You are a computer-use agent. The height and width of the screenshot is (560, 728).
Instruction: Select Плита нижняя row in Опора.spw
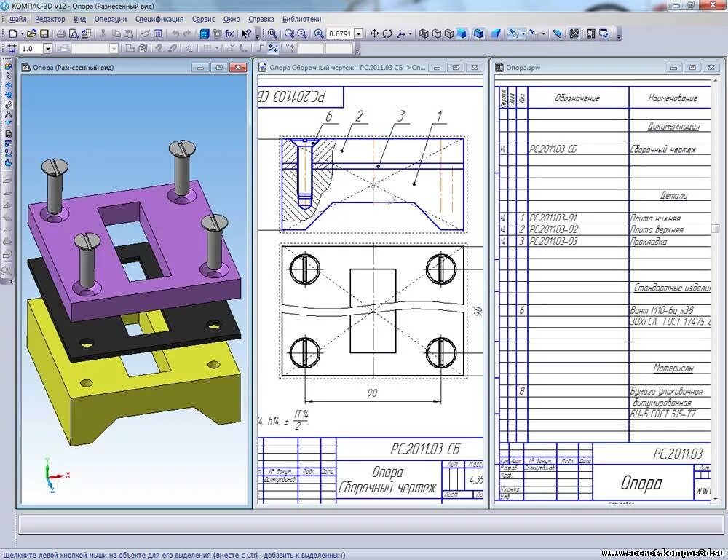605,218
